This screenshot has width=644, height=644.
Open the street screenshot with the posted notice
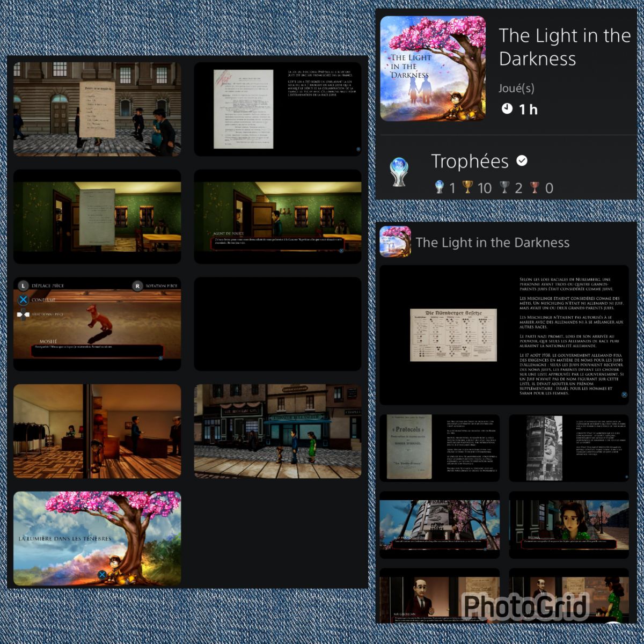click(x=97, y=109)
